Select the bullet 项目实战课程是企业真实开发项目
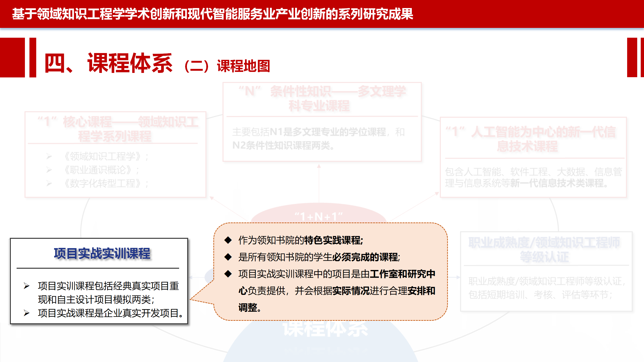Viewport: 644px width, 362px height. pos(110,313)
